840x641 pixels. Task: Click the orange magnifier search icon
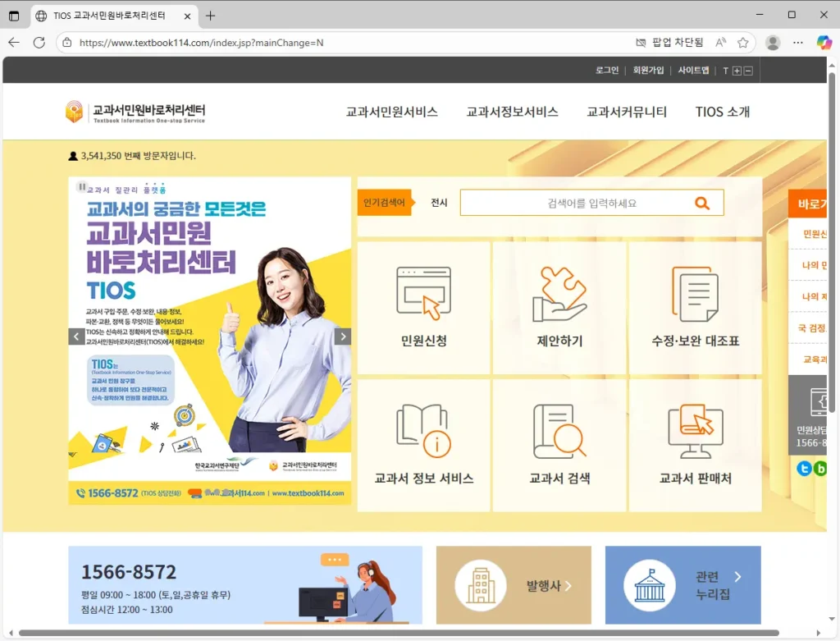coord(702,202)
